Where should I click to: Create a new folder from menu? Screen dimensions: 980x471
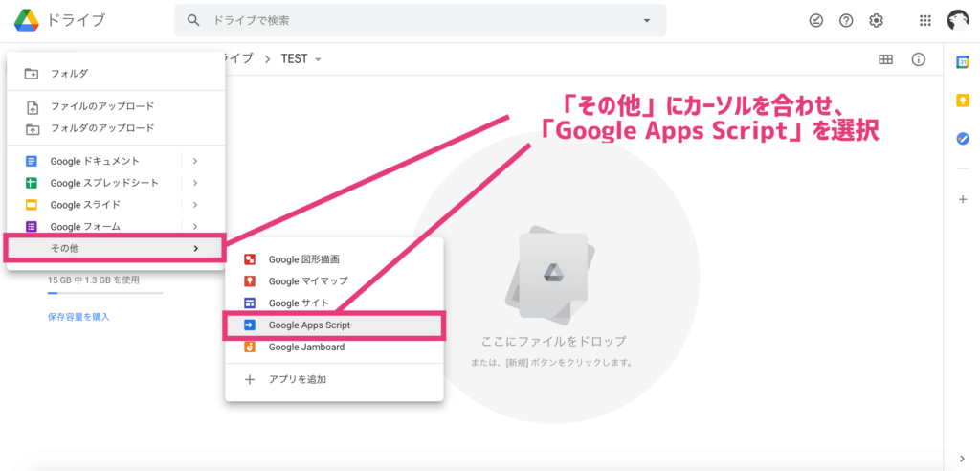tap(116, 73)
